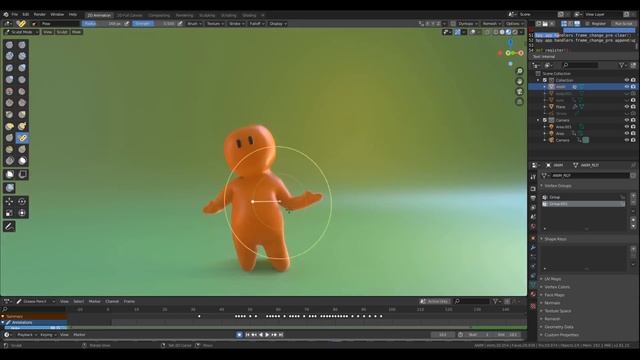Click the outliner search field
The width and height of the screenshot is (640, 360).
click(x=580, y=65)
